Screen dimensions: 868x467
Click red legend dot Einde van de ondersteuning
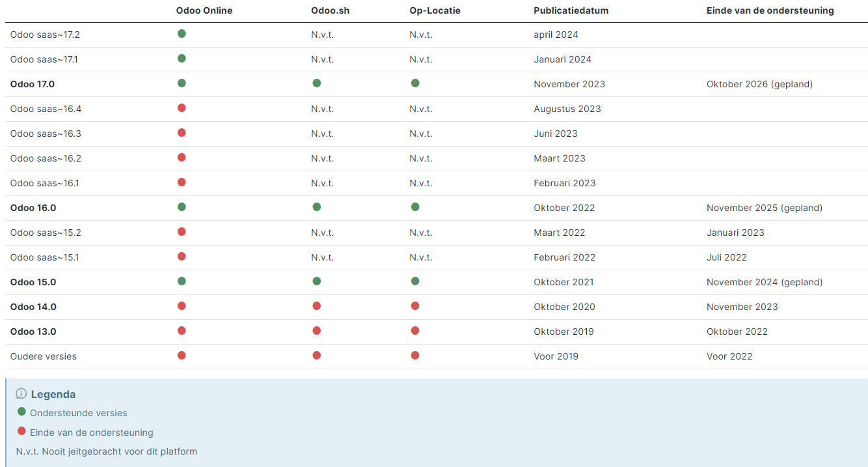coord(21,431)
